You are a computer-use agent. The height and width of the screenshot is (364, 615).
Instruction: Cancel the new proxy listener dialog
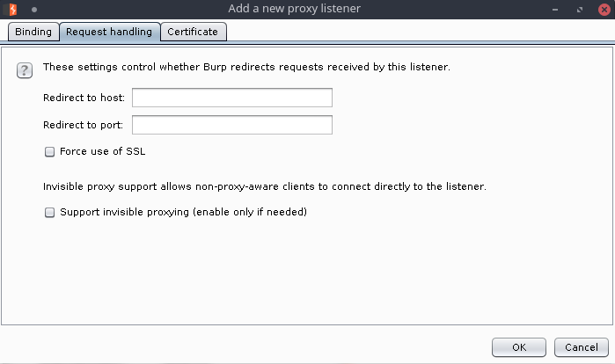582,347
